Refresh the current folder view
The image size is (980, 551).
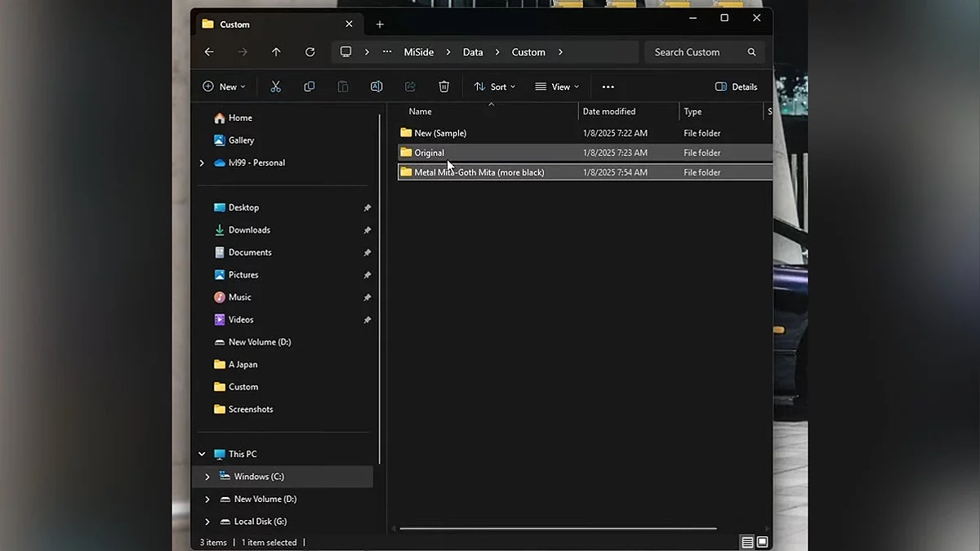(x=310, y=52)
